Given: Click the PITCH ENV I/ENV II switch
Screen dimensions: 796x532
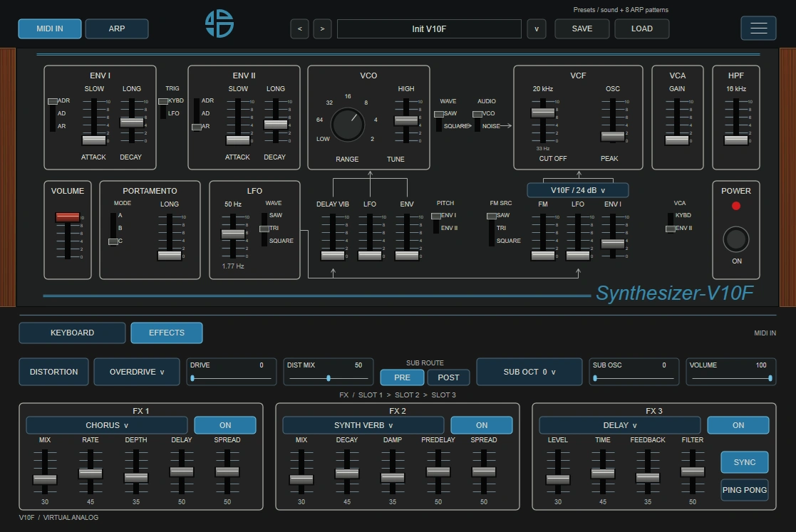Looking at the screenshot, I should [x=435, y=222].
